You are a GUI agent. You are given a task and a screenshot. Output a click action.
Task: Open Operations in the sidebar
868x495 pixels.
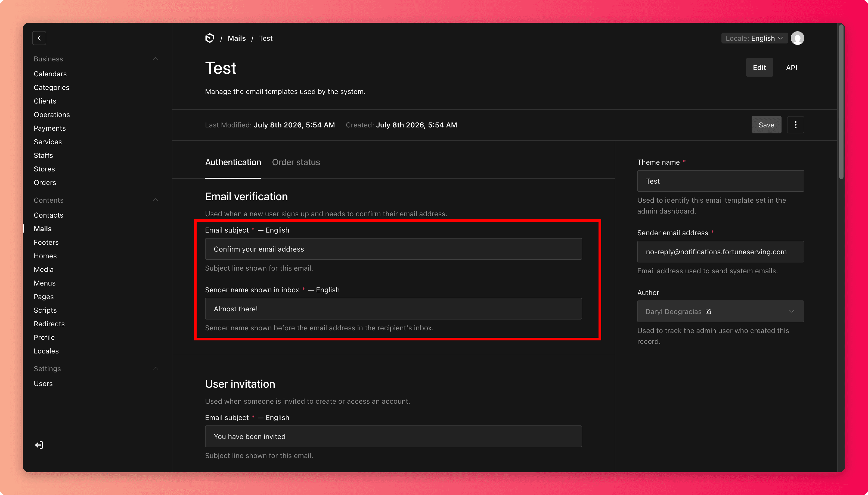(52, 115)
